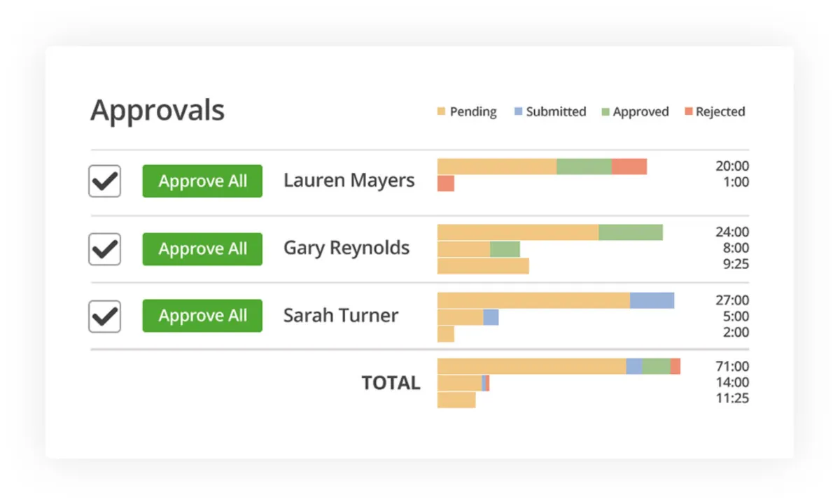840x504 pixels.
Task: Click Gary Reynolds' approved segment in top bar
Action: tap(630, 232)
